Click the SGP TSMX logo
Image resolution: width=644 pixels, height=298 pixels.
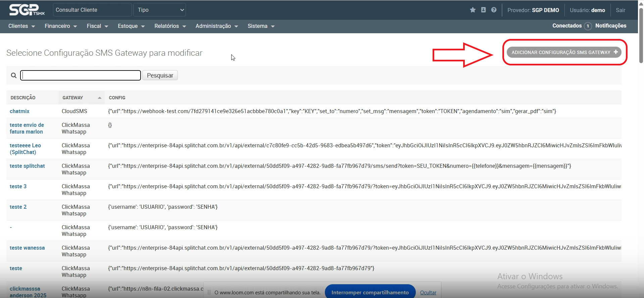(x=27, y=10)
